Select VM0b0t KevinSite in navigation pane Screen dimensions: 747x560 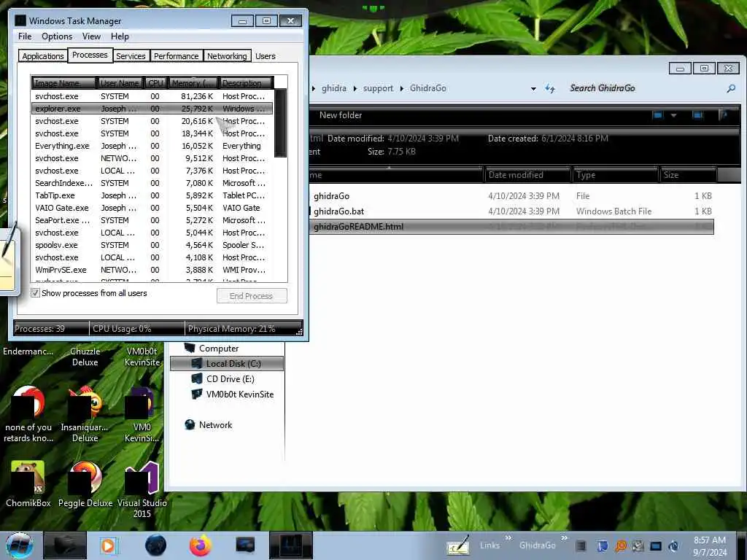233,394
